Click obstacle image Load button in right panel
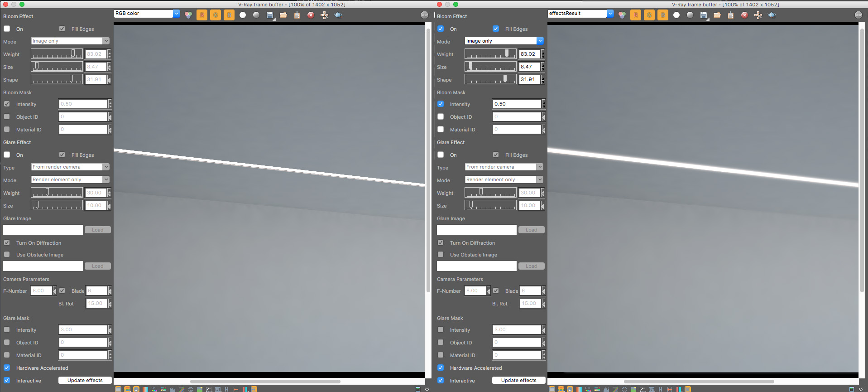The height and width of the screenshot is (392, 868). tap(532, 266)
